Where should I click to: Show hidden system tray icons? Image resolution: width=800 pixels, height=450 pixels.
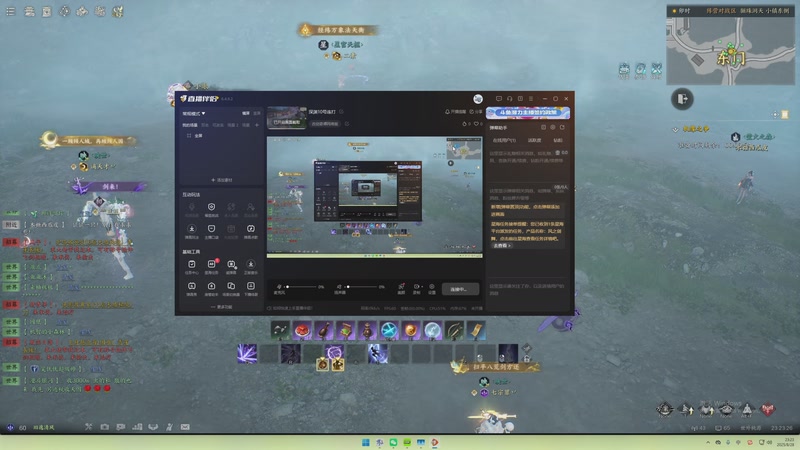[x=708, y=442]
